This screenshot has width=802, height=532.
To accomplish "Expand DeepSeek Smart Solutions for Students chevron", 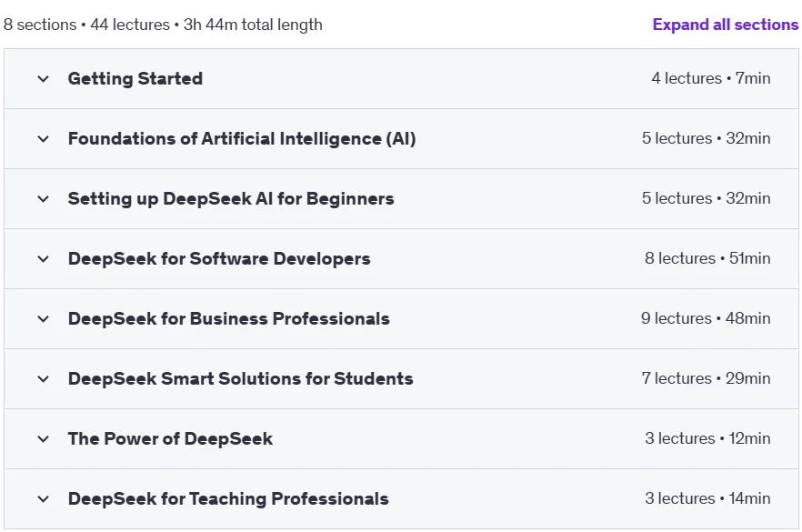I will click(x=44, y=379).
